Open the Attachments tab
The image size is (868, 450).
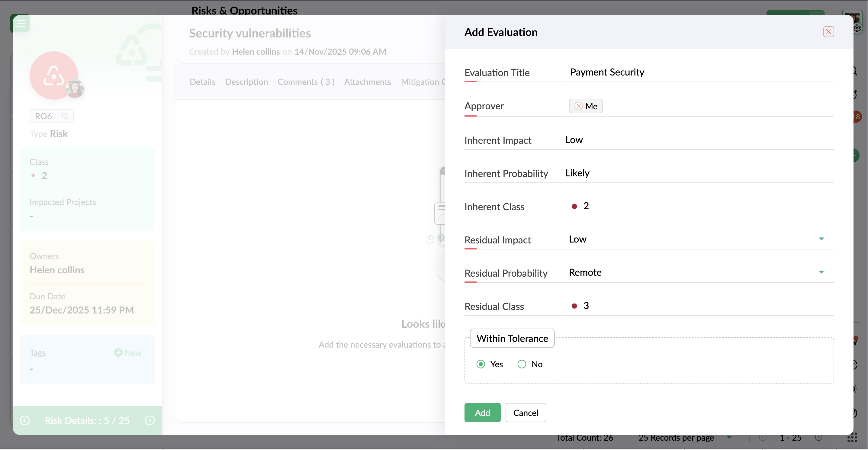coord(367,82)
